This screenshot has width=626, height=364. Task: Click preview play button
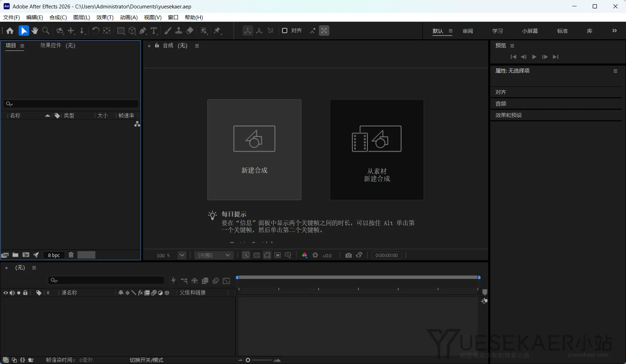(534, 57)
